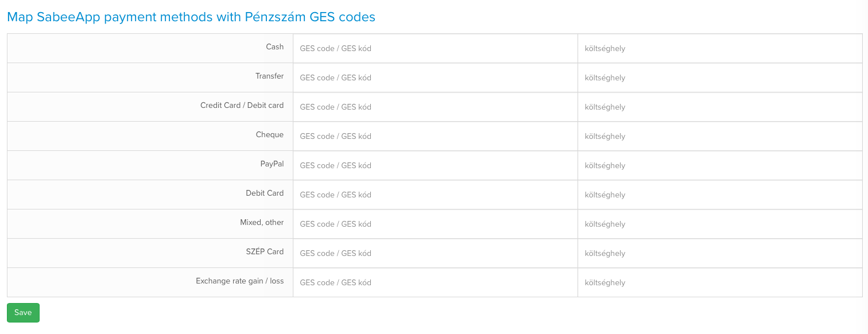Click Credit Card / Debit card költséghely field
This screenshot has height=334, width=868.
[x=720, y=107]
